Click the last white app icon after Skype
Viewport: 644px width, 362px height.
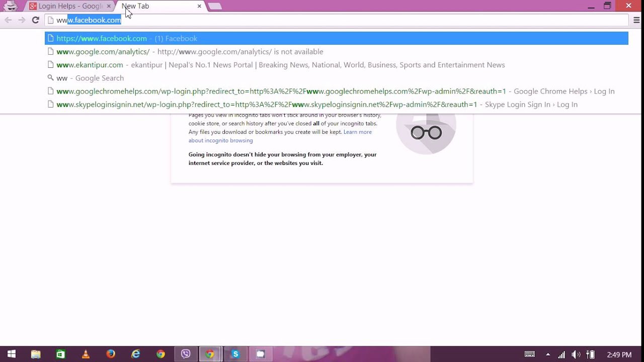coord(260,354)
